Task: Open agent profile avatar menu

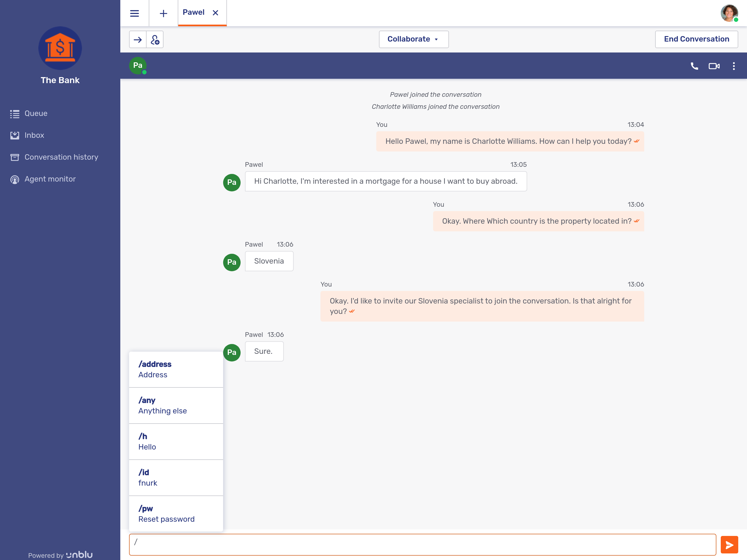Action: click(x=729, y=13)
